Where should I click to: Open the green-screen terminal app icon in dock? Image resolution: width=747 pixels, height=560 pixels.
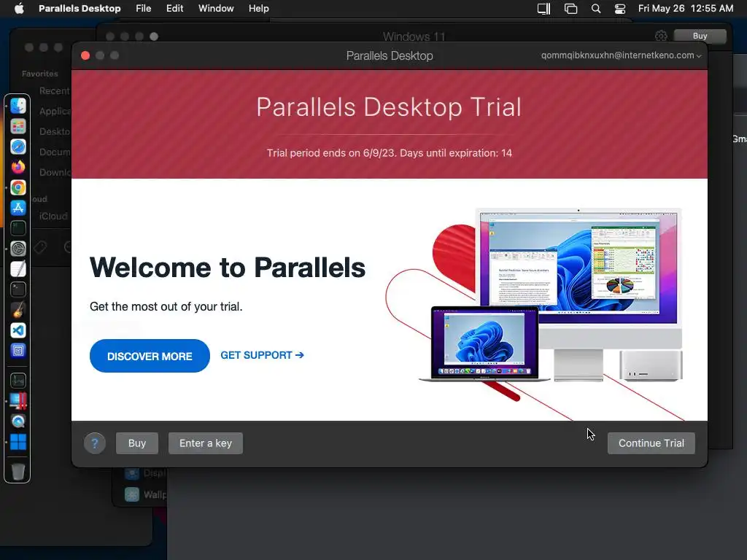(x=18, y=228)
